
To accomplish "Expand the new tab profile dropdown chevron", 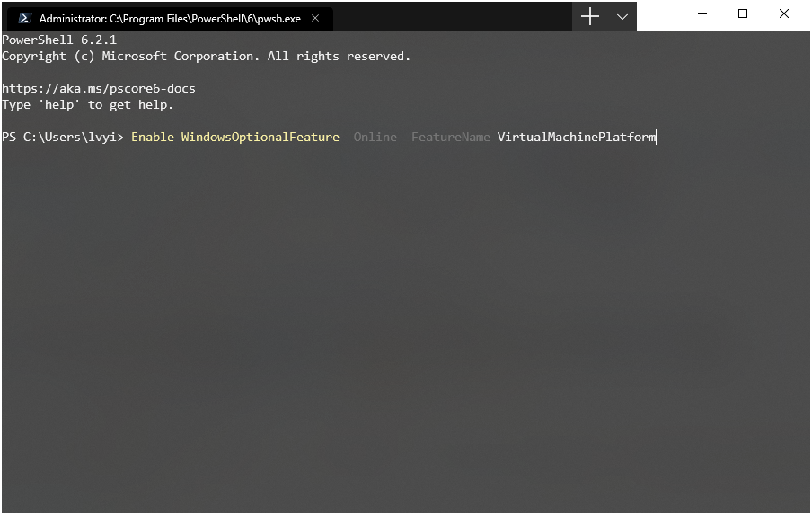I will pos(622,17).
